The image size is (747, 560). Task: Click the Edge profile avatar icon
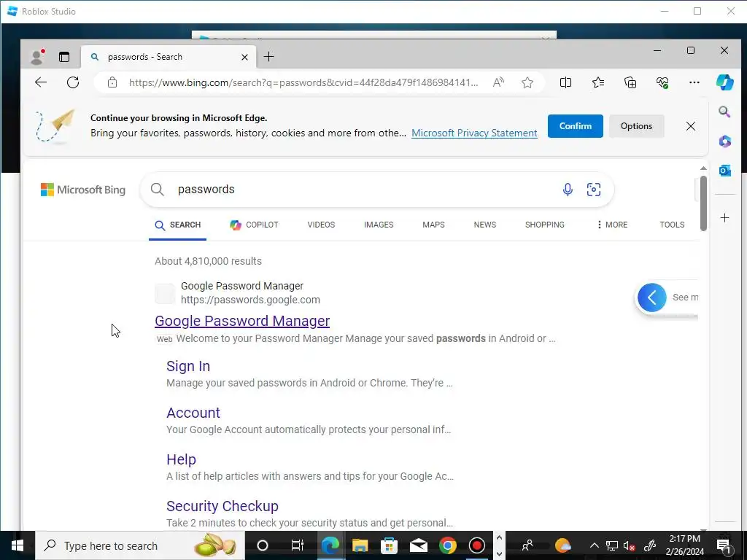click(36, 57)
